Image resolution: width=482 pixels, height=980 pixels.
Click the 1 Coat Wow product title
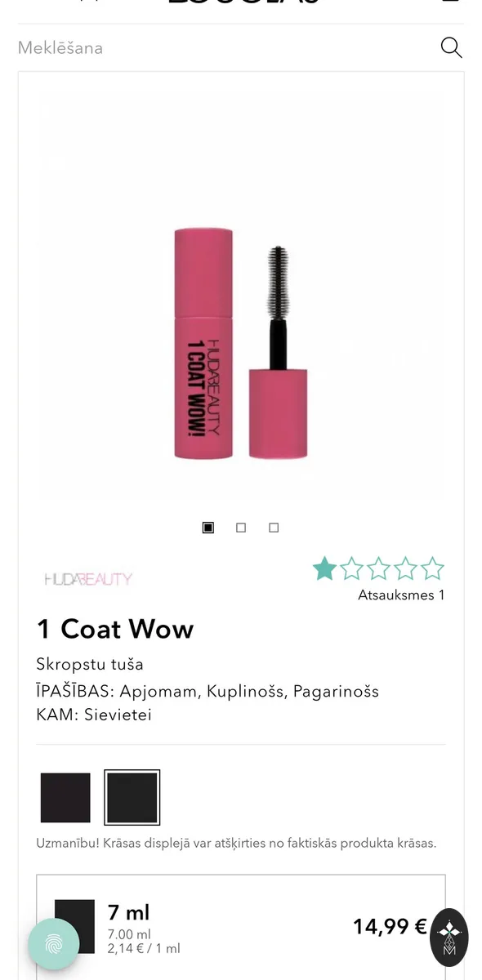pyautogui.click(x=115, y=629)
